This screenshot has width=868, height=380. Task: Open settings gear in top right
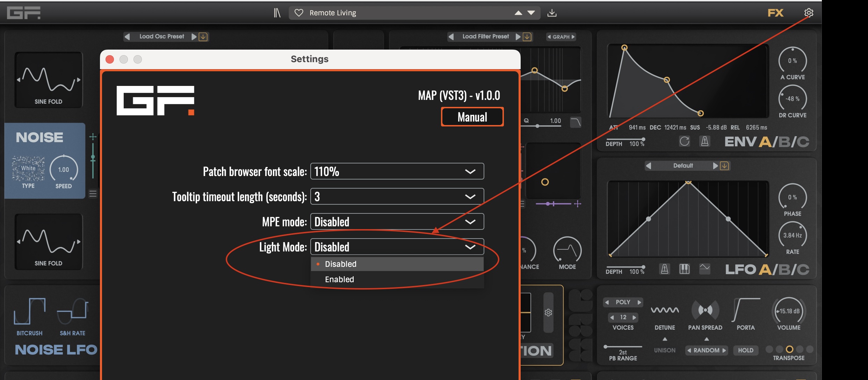(x=809, y=13)
